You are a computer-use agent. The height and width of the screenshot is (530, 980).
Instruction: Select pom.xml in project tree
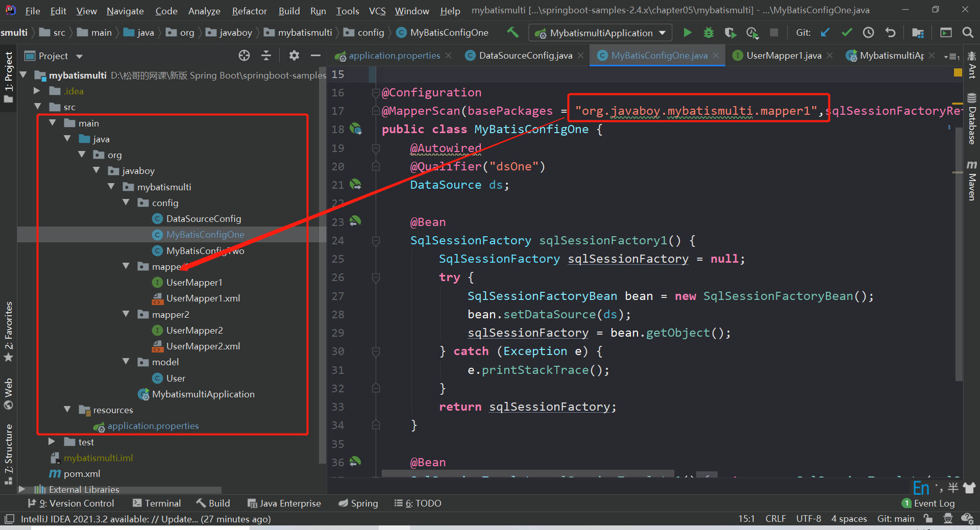(x=75, y=474)
